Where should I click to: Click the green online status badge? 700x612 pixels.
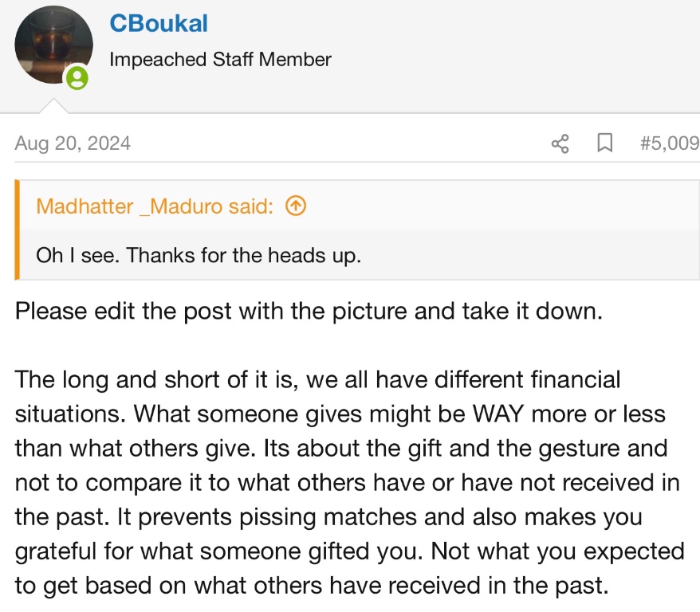click(x=77, y=78)
